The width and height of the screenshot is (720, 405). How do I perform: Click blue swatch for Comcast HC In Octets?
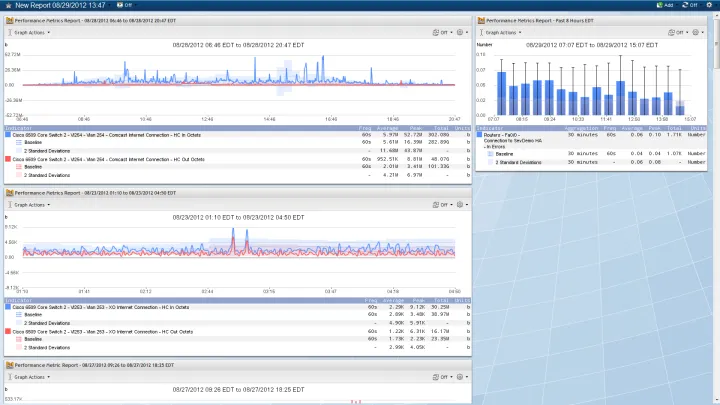click(8, 135)
